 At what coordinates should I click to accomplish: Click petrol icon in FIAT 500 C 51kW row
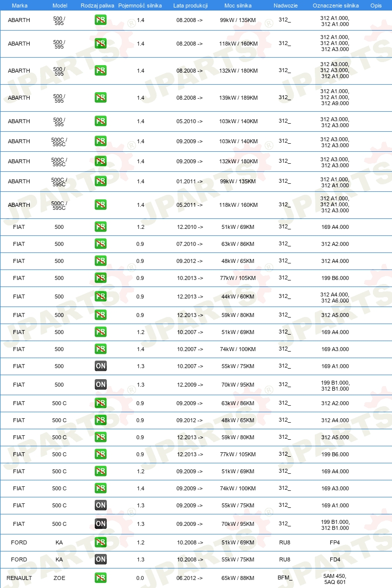pyautogui.click(x=100, y=471)
